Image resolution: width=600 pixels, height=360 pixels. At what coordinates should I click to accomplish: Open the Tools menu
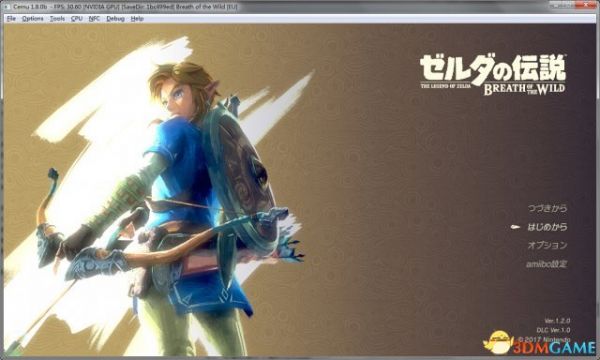click(x=57, y=18)
